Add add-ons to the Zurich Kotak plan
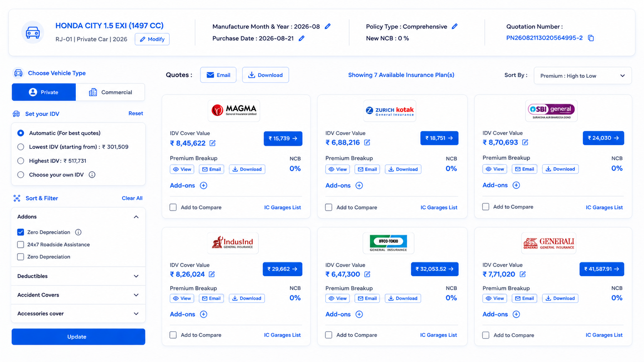 359,185
